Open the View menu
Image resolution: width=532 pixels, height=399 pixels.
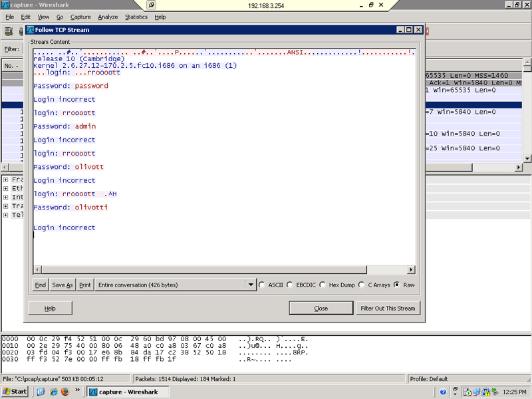click(43, 17)
